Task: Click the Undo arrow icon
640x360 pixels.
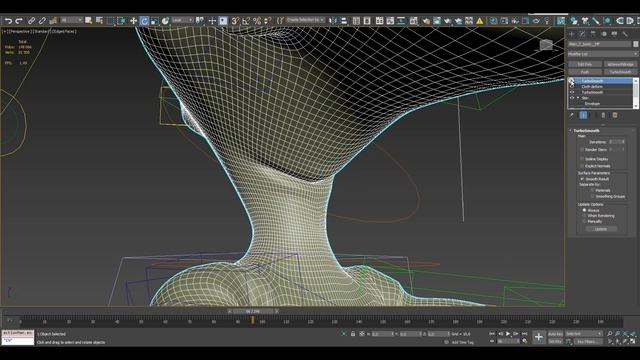Action: point(8,20)
